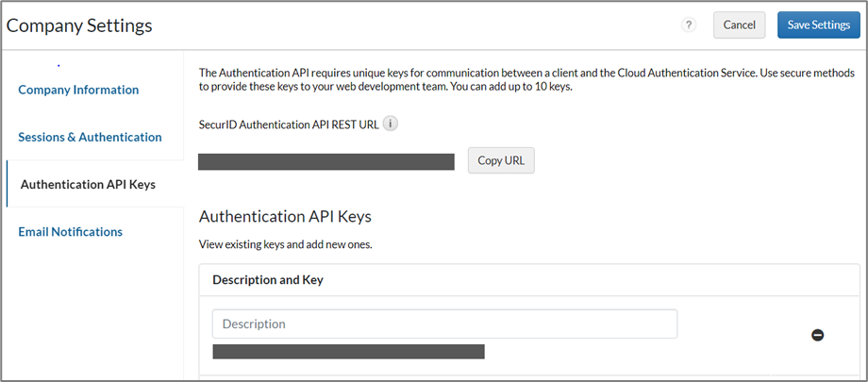Focus the Description input field
The image size is (868, 382).
pyautogui.click(x=444, y=324)
